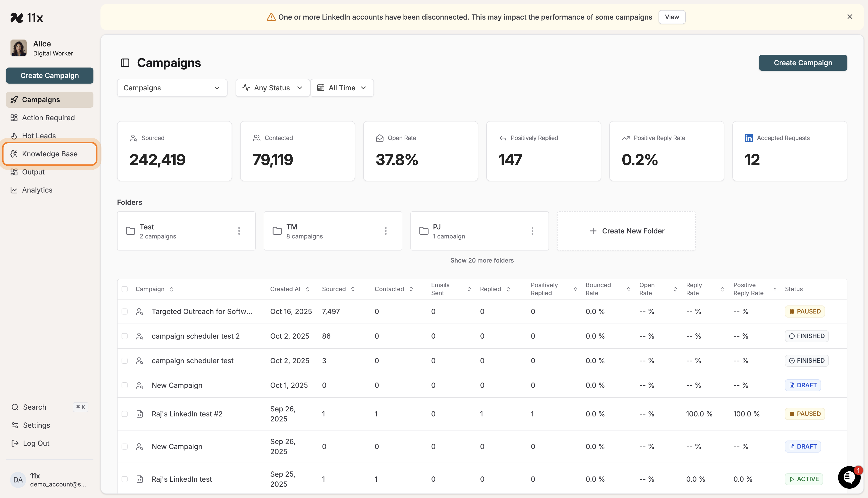The image size is (868, 498).
Task: Open the Any Status filter dropdown
Action: coord(272,88)
